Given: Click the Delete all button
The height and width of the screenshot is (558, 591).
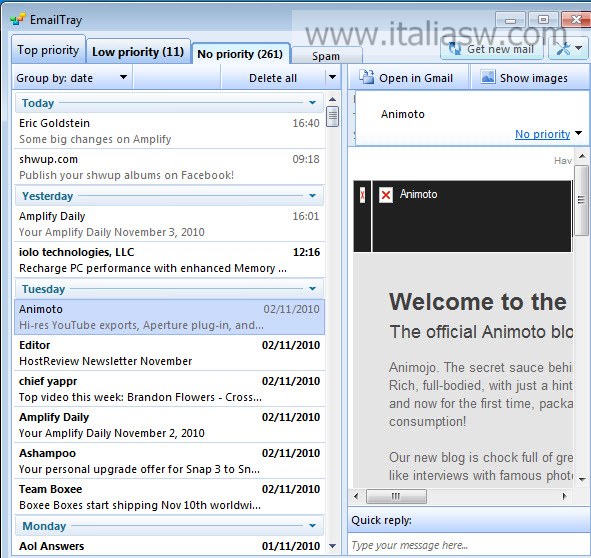Looking at the screenshot, I should pyautogui.click(x=273, y=78).
